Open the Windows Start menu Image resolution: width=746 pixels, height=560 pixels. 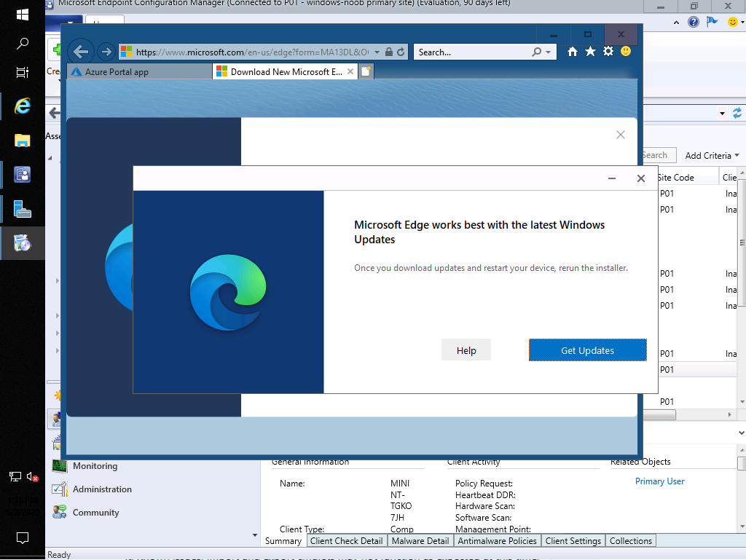[23, 15]
